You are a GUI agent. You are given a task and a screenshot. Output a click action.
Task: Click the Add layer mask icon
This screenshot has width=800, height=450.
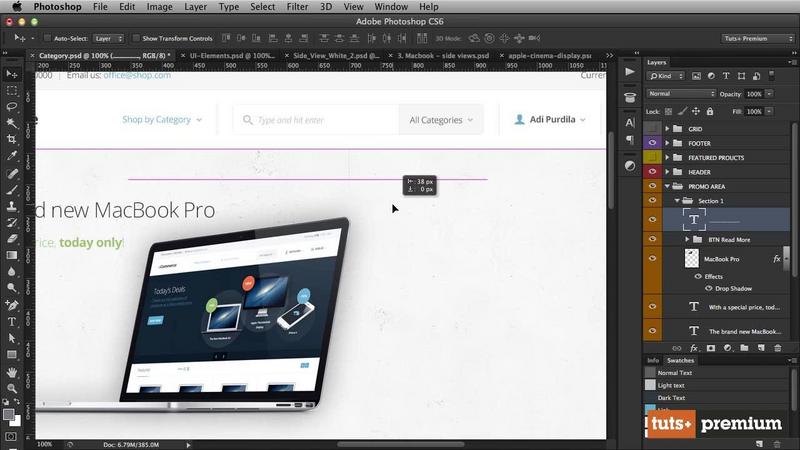711,348
